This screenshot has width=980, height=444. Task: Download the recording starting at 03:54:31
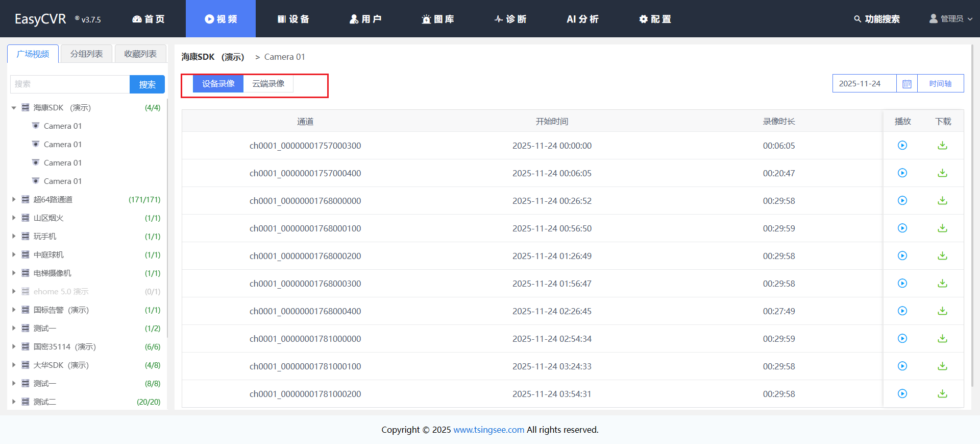point(942,394)
